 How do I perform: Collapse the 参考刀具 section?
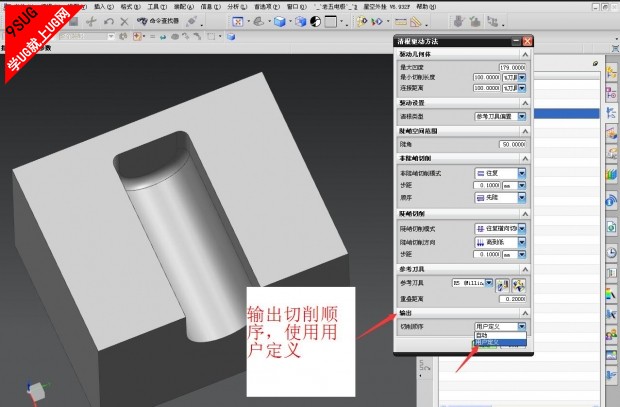(525, 269)
